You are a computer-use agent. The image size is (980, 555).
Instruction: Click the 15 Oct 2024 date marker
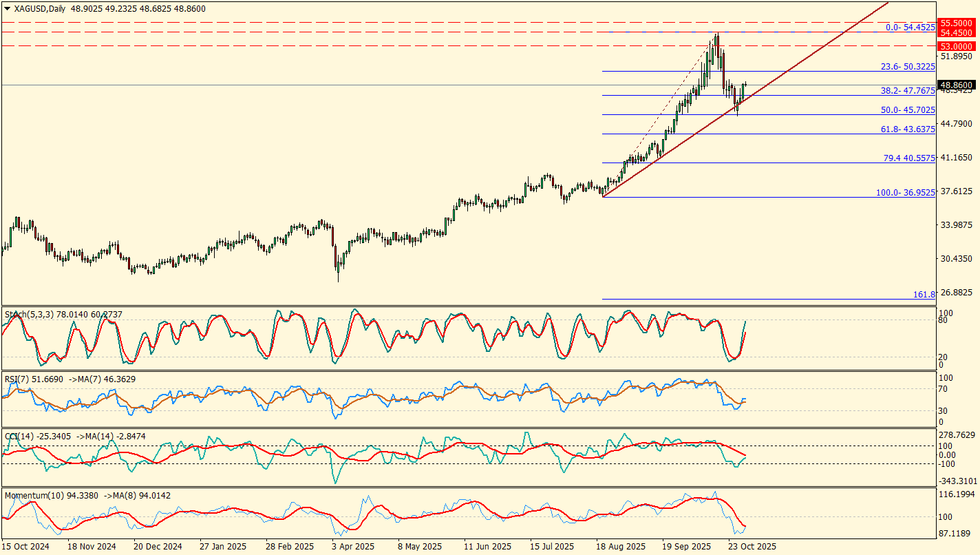pyautogui.click(x=26, y=547)
